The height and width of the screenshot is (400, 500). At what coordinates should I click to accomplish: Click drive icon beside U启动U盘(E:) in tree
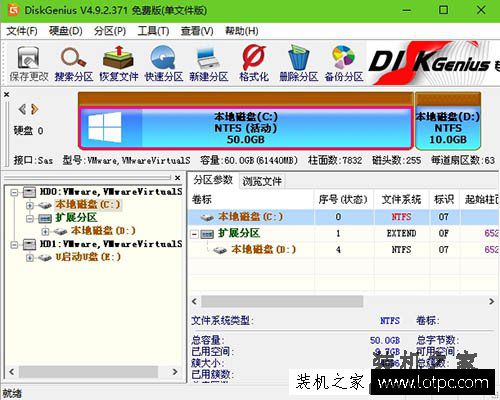tap(44, 257)
